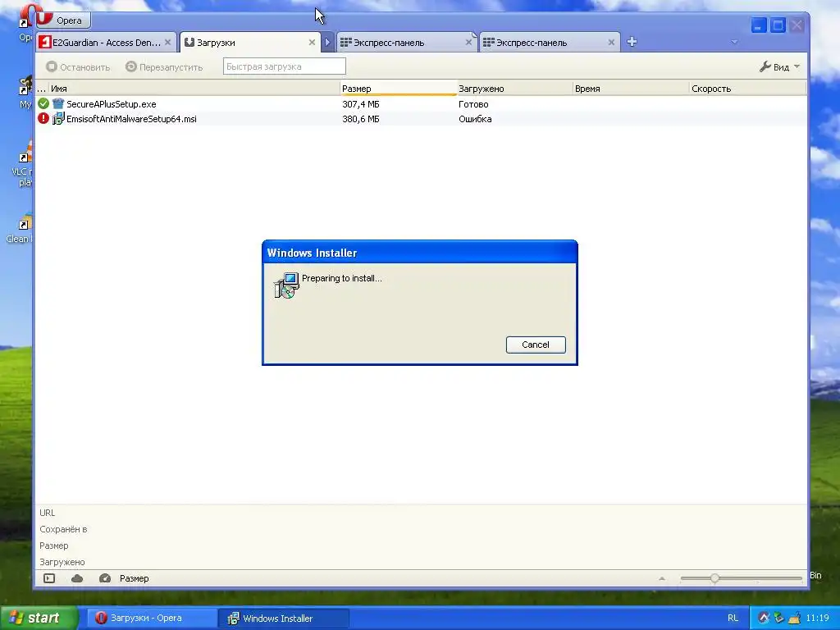Click the cloud Opera Link icon
This screenshot has width=840, height=630.
pos(77,578)
